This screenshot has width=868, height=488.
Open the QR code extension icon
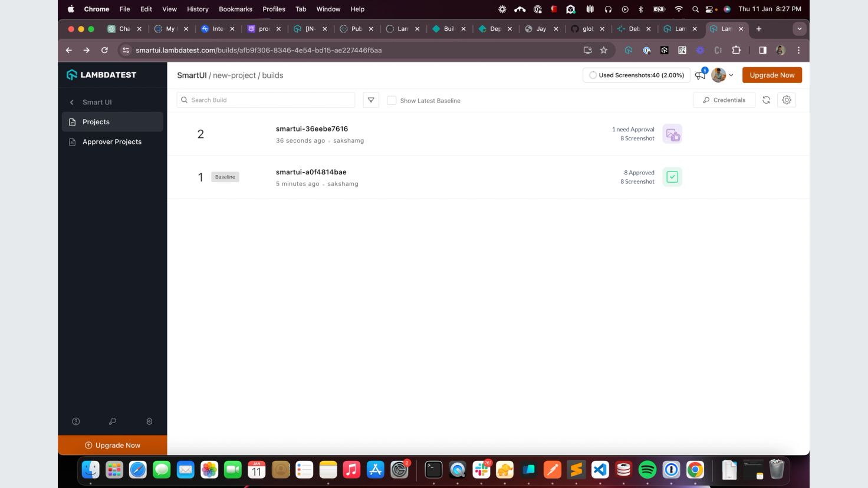[682, 50]
